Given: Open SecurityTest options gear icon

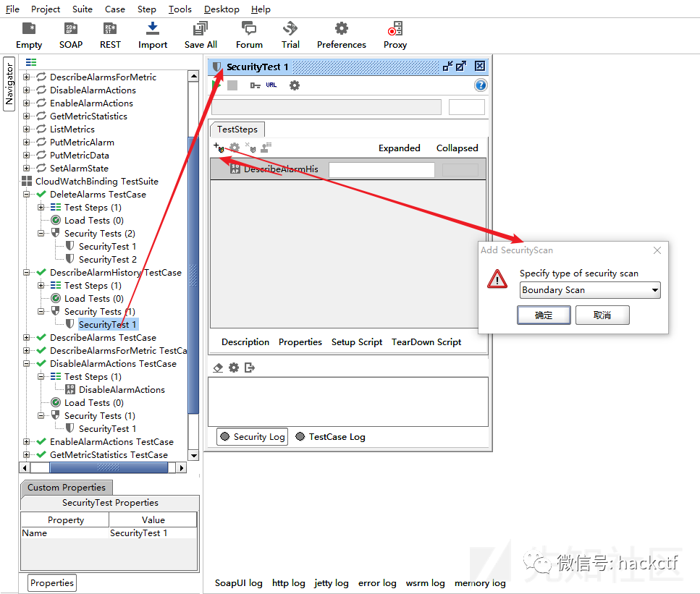Looking at the screenshot, I should (x=294, y=85).
